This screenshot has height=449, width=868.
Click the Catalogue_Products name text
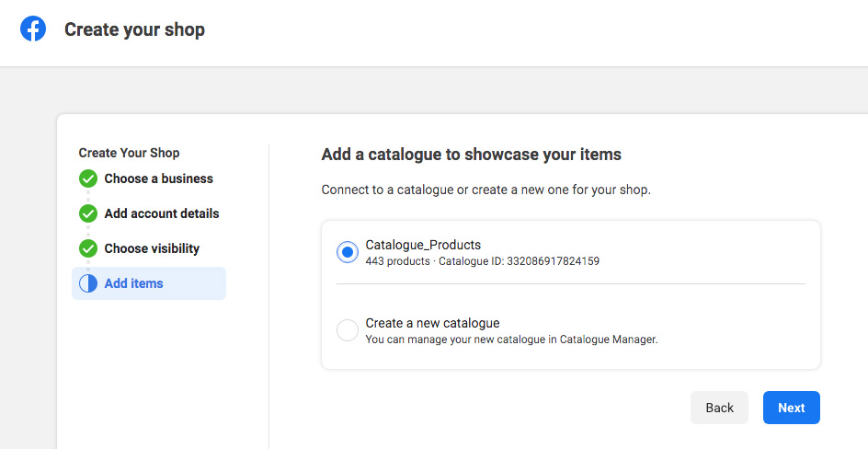pyautogui.click(x=423, y=245)
